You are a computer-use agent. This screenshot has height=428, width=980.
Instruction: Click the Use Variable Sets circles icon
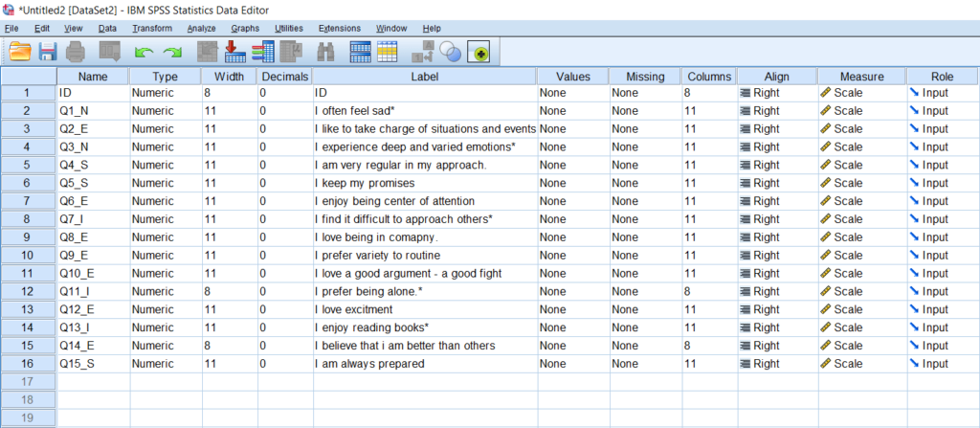pos(450,51)
